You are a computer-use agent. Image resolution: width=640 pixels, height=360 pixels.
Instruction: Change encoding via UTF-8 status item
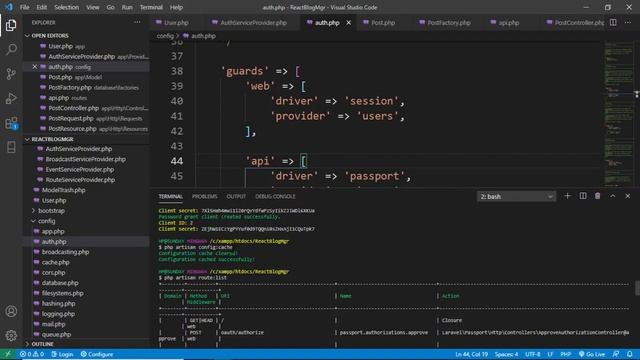coord(533,354)
